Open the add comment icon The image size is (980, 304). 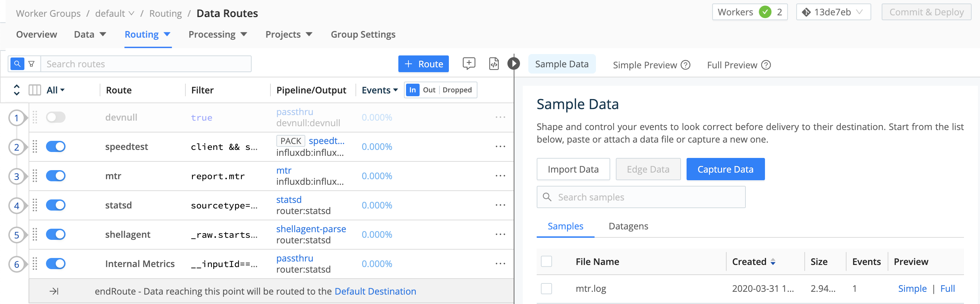468,63
